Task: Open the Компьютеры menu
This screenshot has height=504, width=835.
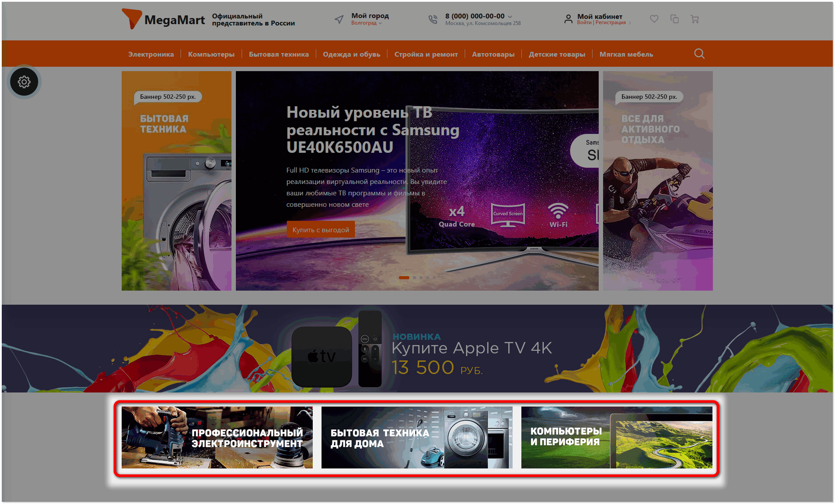Action: tap(211, 54)
